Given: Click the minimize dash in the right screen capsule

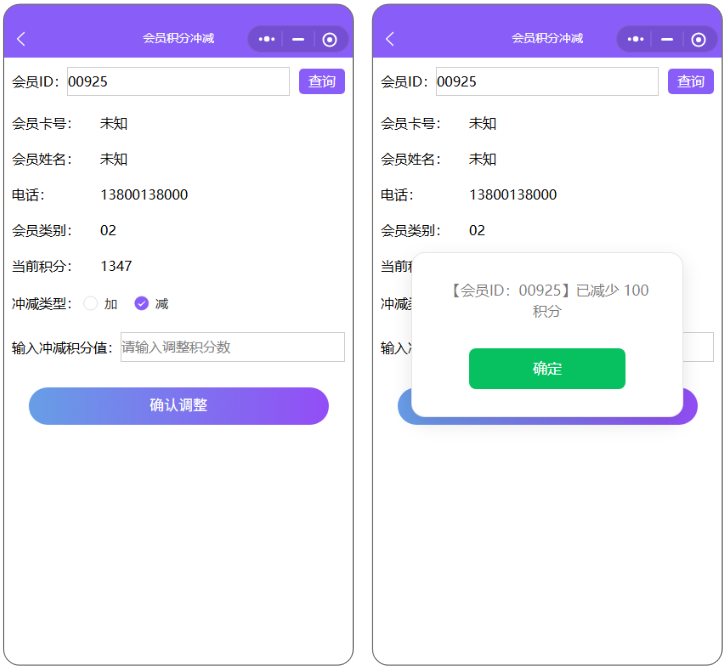Looking at the screenshot, I should pyautogui.click(x=667, y=39).
